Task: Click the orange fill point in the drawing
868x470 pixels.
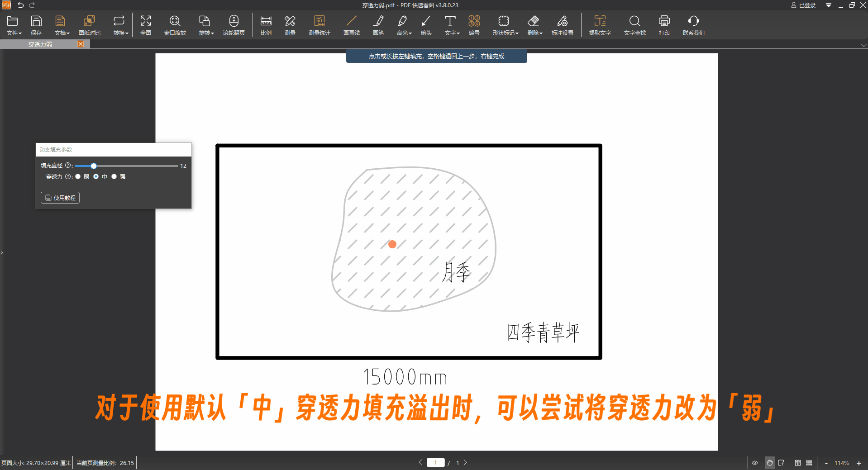Action: coord(392,244)
